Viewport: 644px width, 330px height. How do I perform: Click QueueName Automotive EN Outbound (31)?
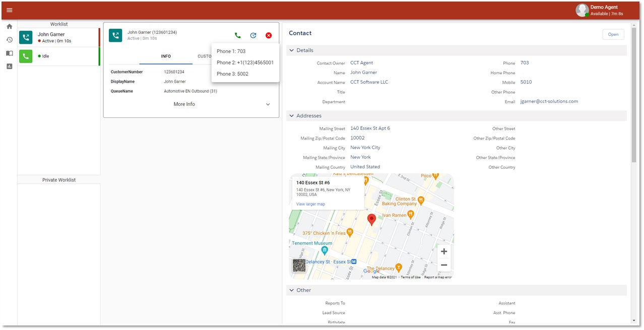click(190, 91)
